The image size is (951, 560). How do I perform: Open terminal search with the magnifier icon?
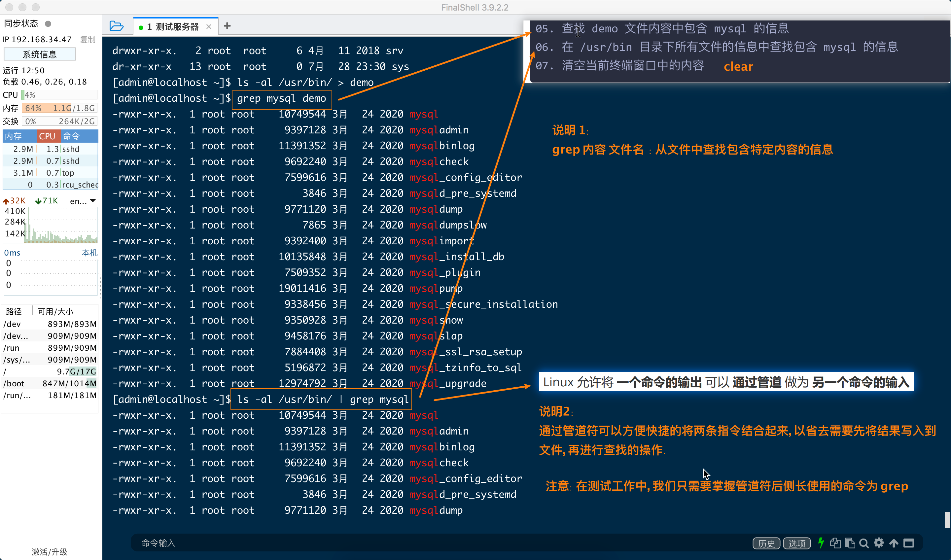(864, 543)
